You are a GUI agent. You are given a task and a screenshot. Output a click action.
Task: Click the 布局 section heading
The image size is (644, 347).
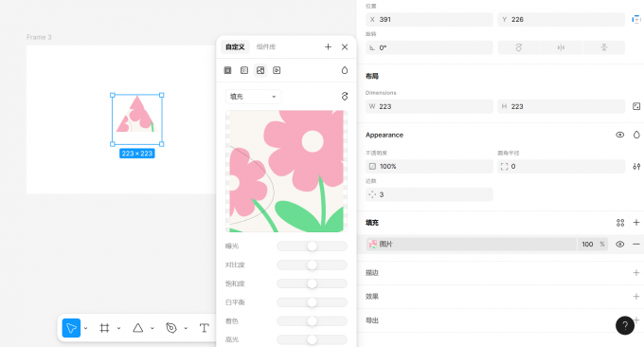pos(372,76)
